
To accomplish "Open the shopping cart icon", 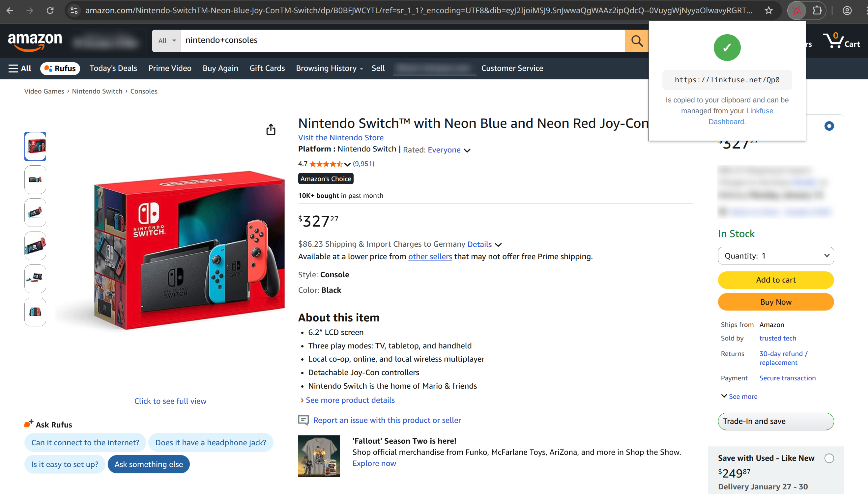I will click(x=841, y=41).
